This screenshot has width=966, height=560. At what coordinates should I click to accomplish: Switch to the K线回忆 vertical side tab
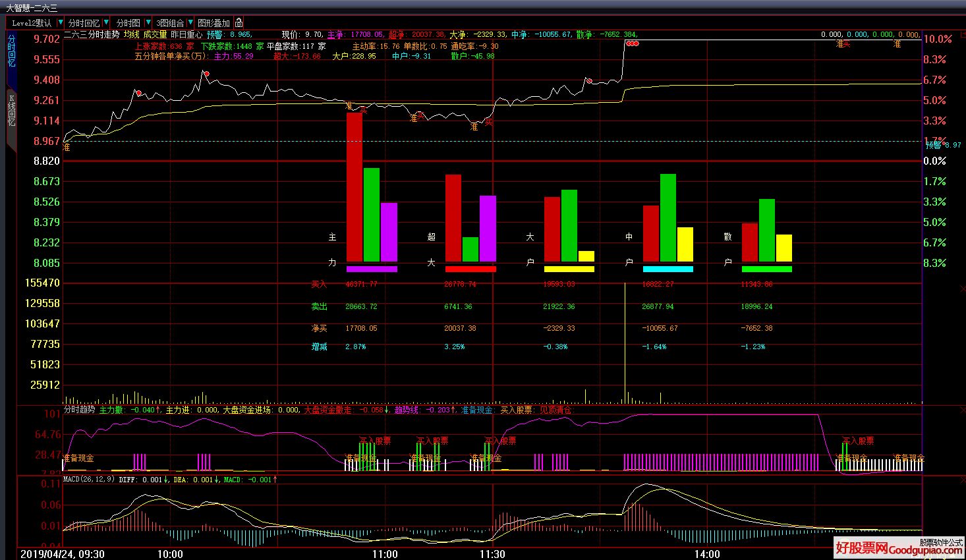coord(11,110)
